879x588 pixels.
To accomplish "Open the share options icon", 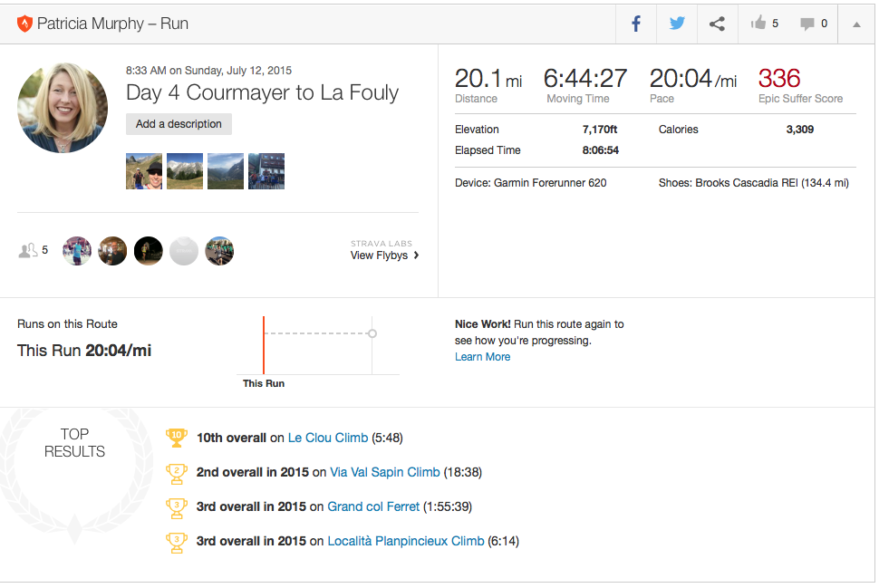I will tap(717, 24).
